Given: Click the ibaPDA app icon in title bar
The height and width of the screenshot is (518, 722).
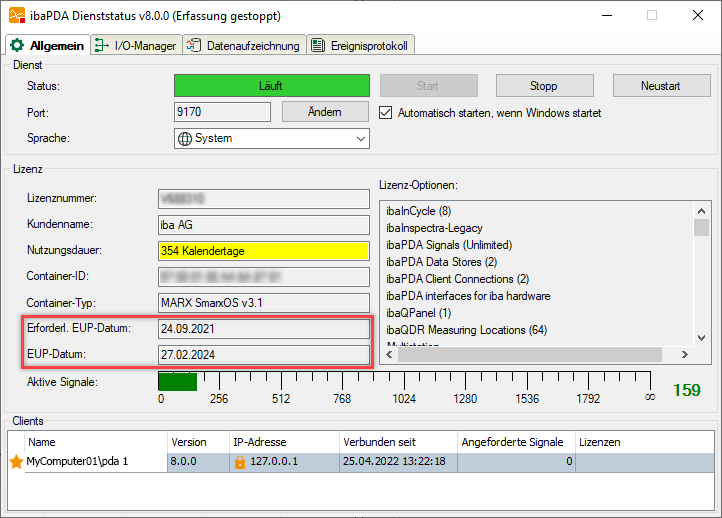Looking at the screenshot, I should point(15,16).
